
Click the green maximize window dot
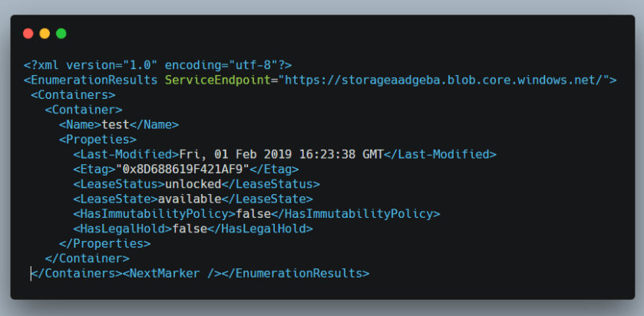click(61, 34)
